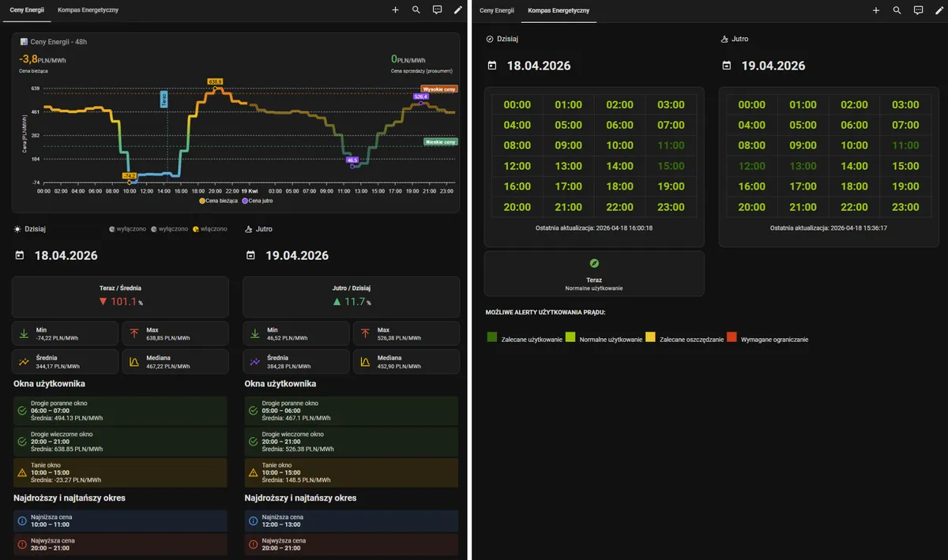Open the chat assistant icon in hour grid window

(x=918, y=10)
